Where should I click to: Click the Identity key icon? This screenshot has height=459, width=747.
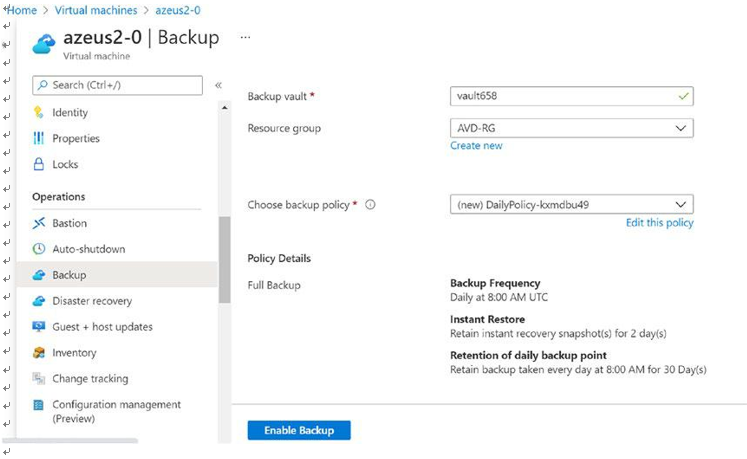(39, 112)
